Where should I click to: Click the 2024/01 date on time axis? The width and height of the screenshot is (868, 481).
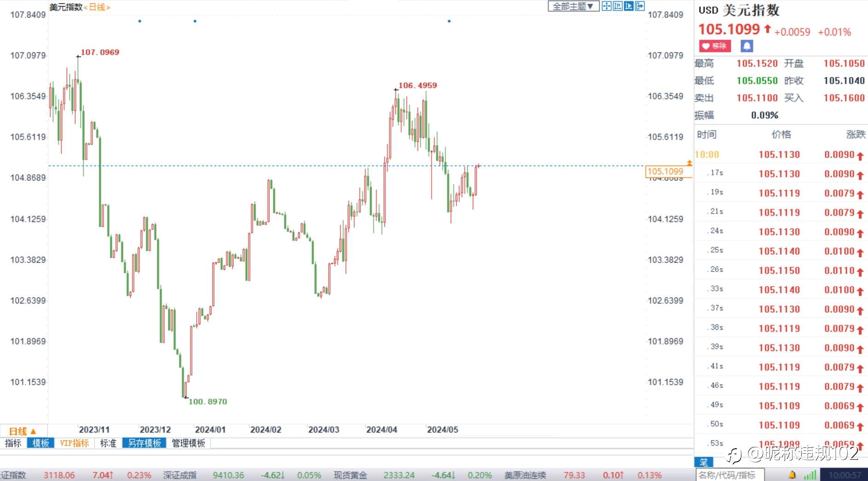click(x=210, y=430)
